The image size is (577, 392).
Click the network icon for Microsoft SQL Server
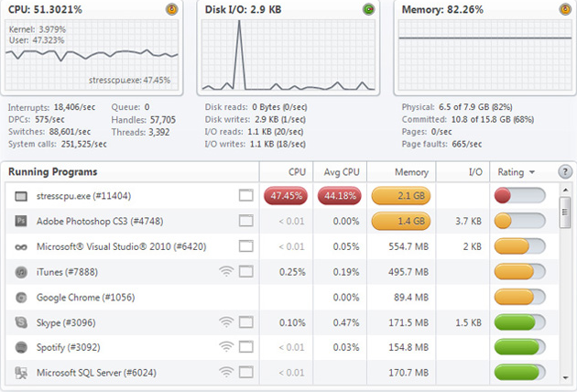click(226, 372)
